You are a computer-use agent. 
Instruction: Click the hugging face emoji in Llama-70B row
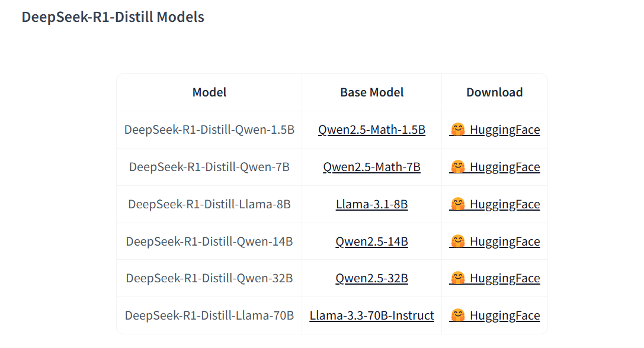(x=457, y=315)
